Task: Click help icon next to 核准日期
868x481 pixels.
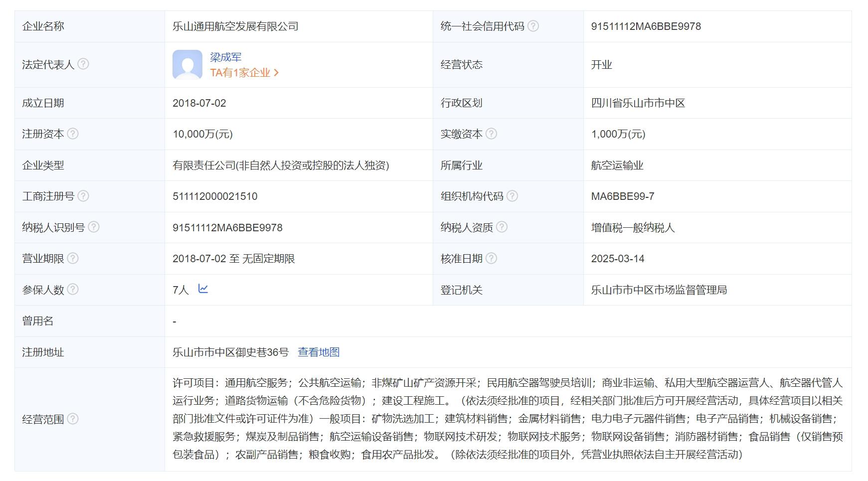Action: [x=491, y=258]
